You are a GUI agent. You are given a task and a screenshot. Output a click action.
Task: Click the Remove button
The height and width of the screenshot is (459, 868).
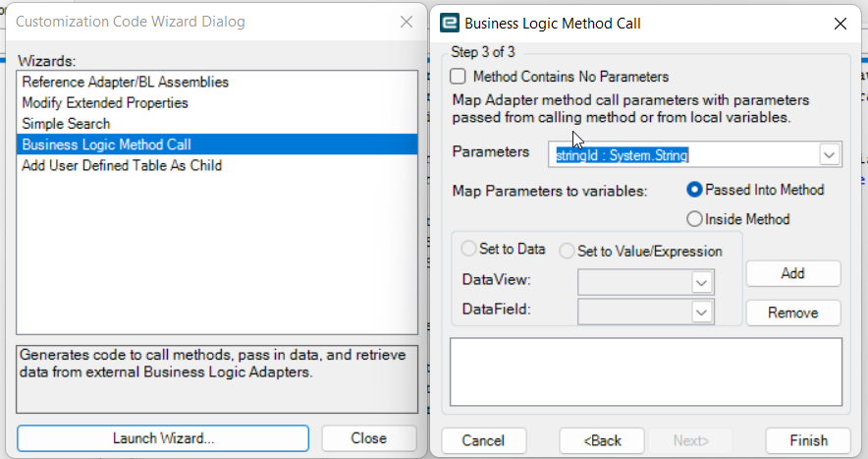point(792,313)
